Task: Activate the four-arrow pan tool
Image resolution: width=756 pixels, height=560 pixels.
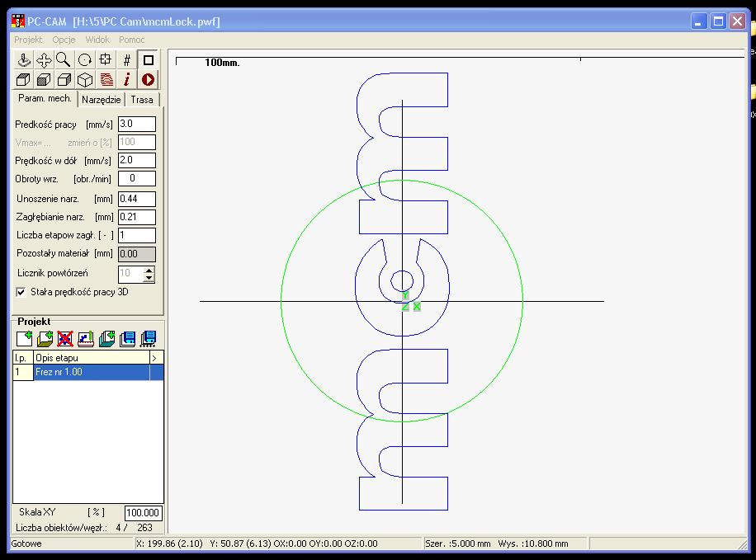Action: pyautogui.click(x=44, y=59)
